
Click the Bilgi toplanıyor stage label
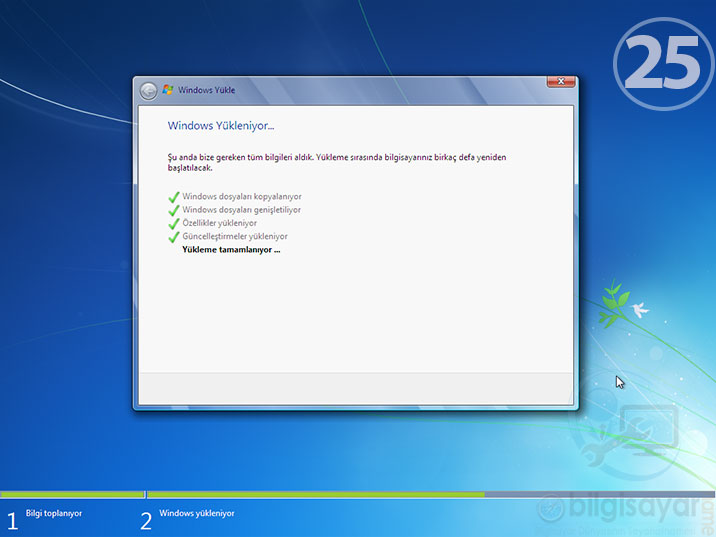point(54,513)
